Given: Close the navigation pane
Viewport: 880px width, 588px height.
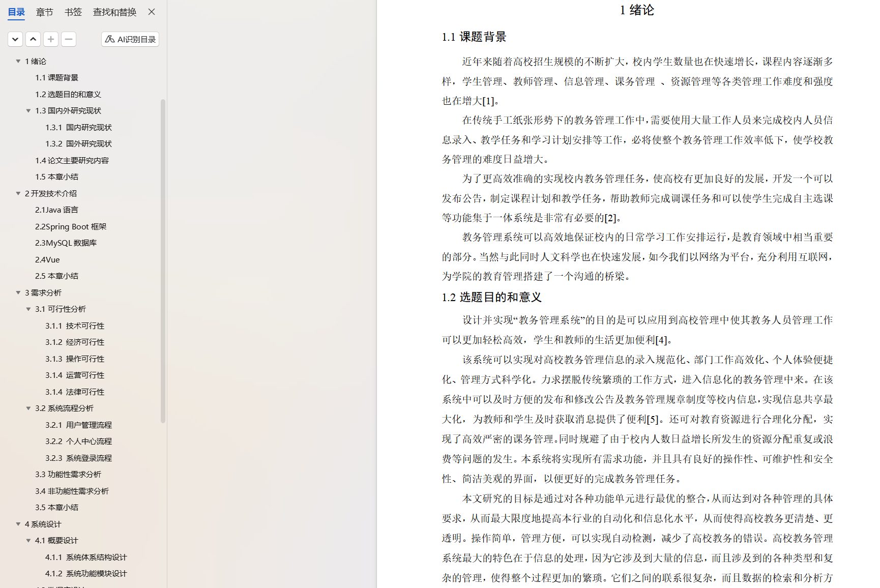Looking at the screenshot, I should point(152,12).
